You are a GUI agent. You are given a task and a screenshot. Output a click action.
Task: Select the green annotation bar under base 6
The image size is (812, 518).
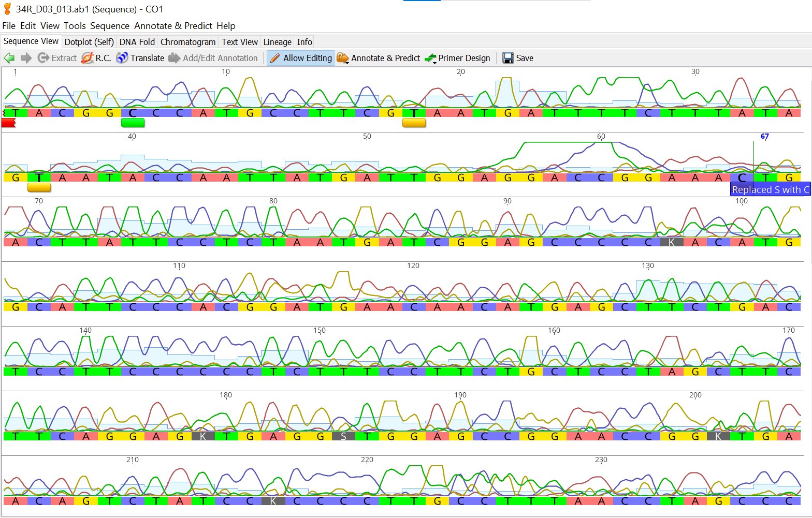[133, 123]
